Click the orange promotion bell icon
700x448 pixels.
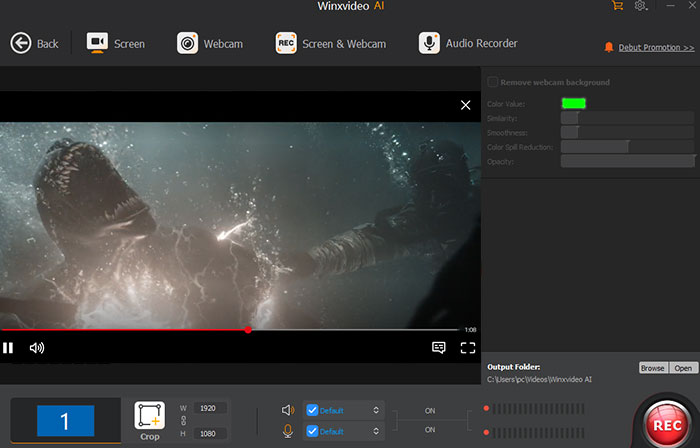608,47
